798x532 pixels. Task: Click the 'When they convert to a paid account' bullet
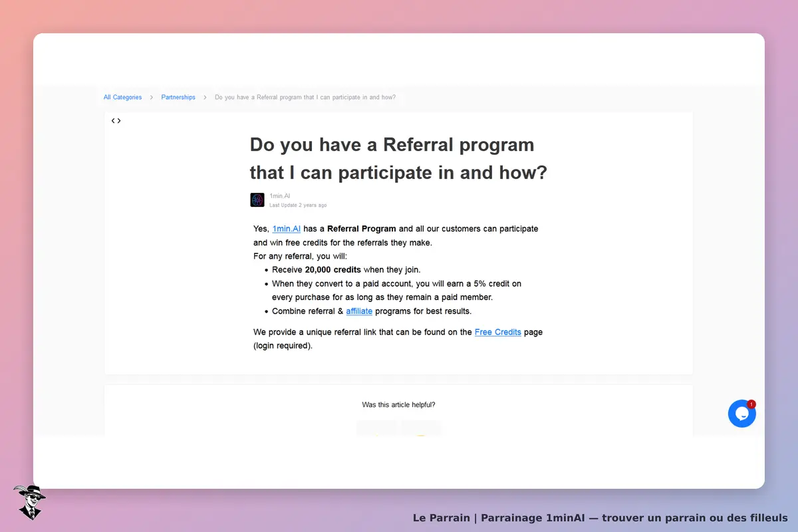coord(397,291)
